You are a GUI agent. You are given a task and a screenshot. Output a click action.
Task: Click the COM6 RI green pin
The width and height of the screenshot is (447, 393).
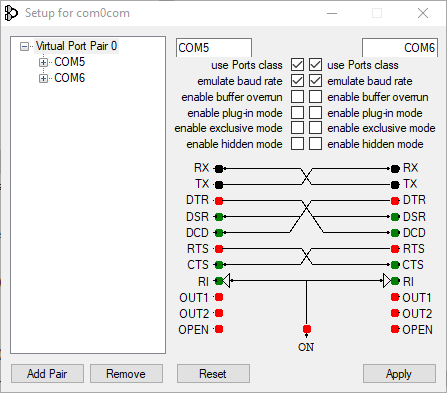(x=395, y=281)
